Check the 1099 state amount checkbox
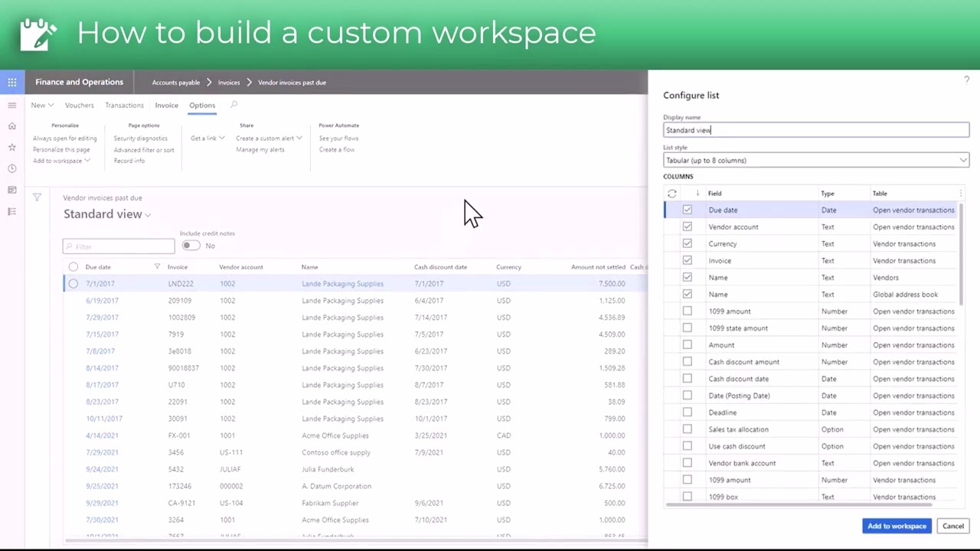 pyautogui.click(x=688, y=328)
